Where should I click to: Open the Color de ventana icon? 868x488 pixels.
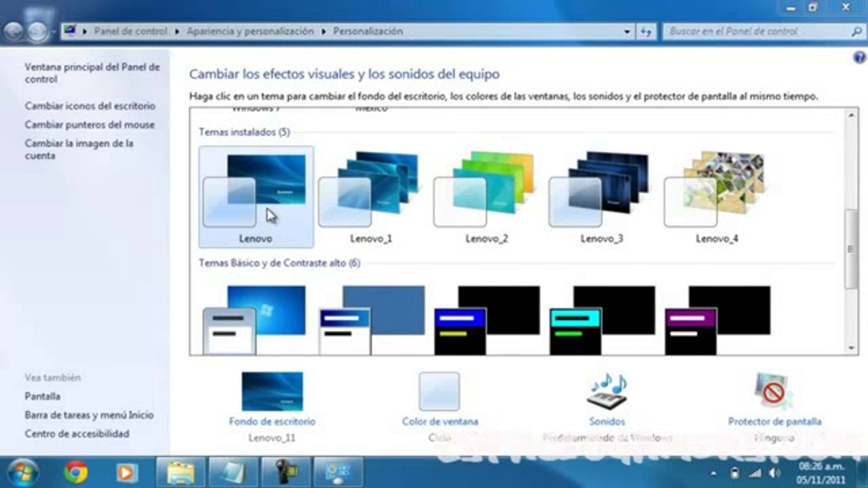click(439, 391)
